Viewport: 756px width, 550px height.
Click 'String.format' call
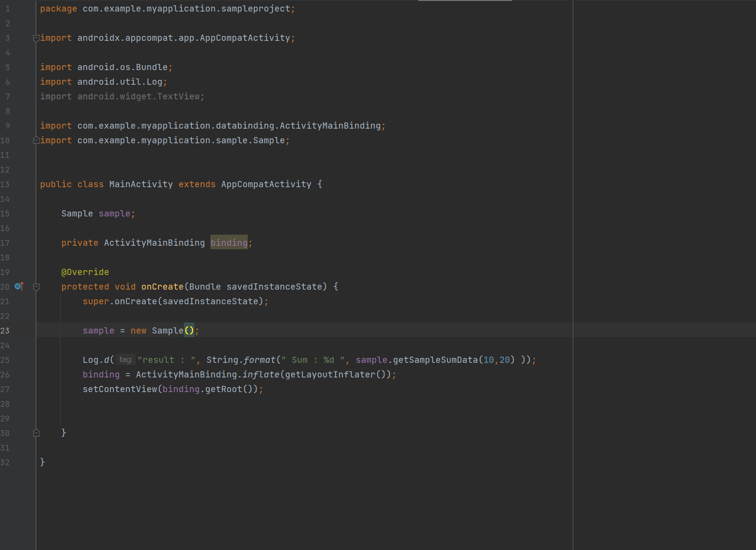click(241, 360)
